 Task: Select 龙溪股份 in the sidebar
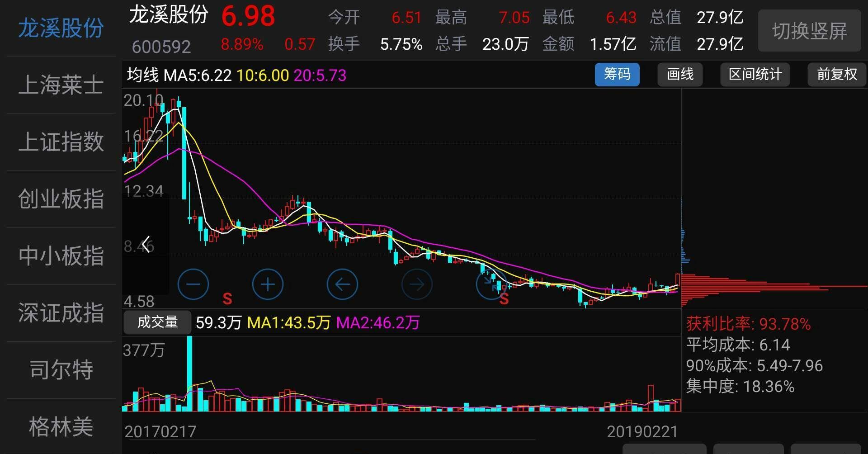[61, 28]
